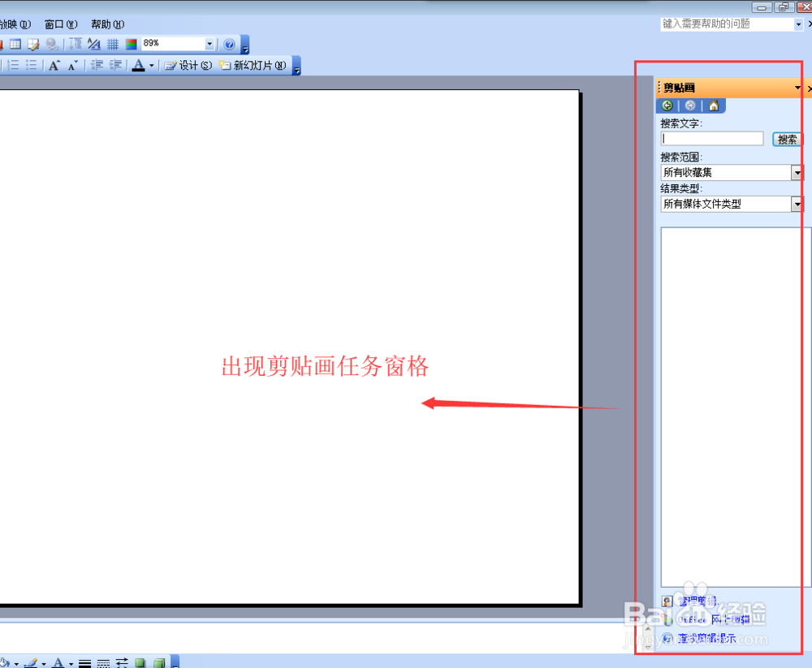Click the Decrease Font Size icon
Viewport: 812px width, 668px height.
(72, 64)
